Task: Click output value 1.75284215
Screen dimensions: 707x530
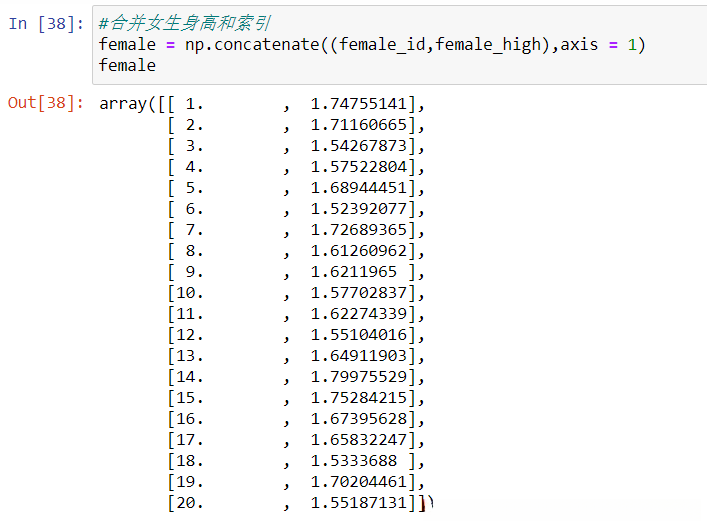Action: (358, 398)
